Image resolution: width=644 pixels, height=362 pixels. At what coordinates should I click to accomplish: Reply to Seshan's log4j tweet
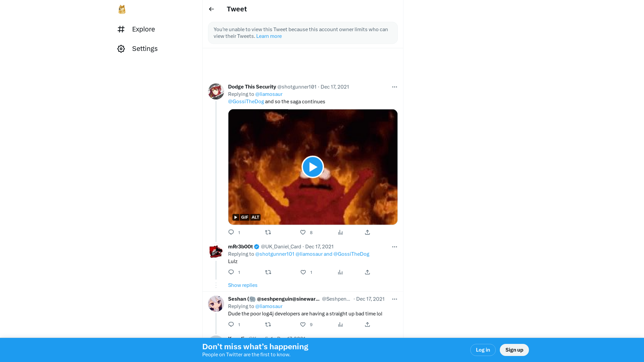point(231,324)
